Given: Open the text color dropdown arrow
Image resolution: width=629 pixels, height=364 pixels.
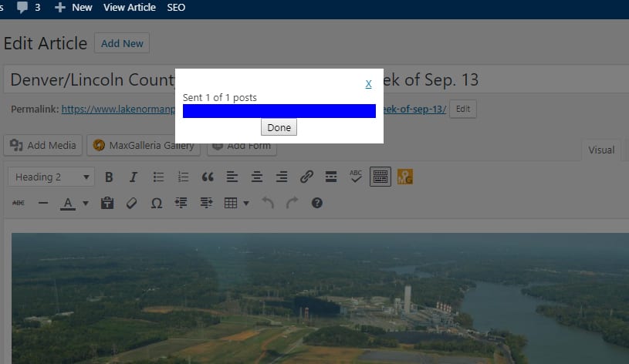Looking at the screenshot, I should click(x=86, y=204).
